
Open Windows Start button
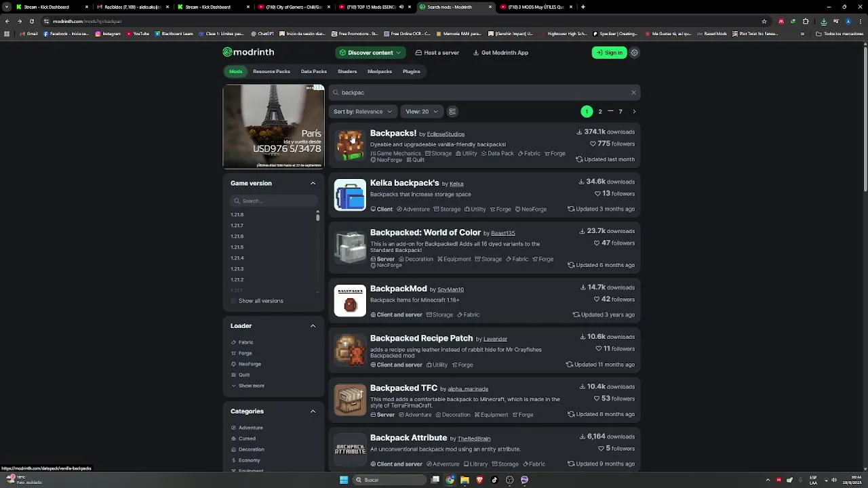pos(344,480)
